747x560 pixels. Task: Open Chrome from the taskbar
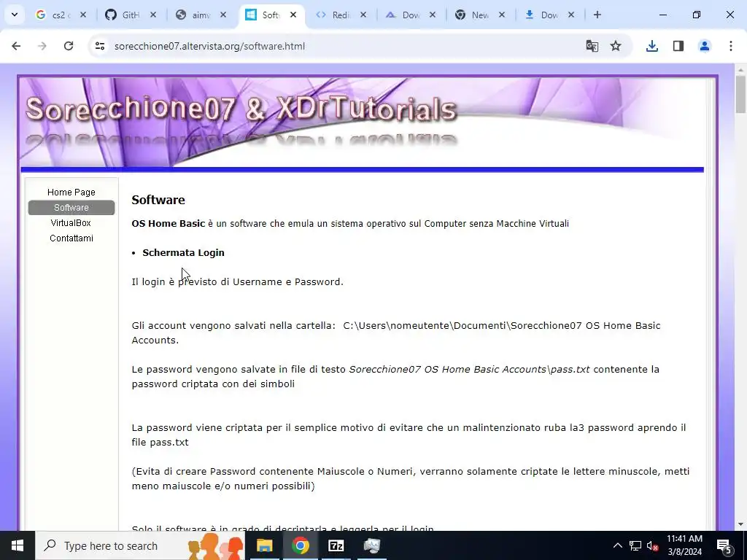click(300, 545)
